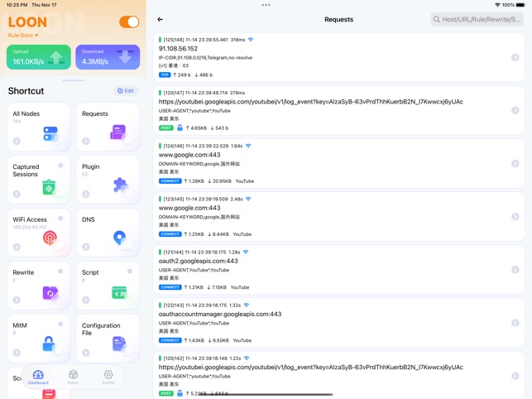Tap the Download speed card
532x399 pixels.
tap(108, 57)
